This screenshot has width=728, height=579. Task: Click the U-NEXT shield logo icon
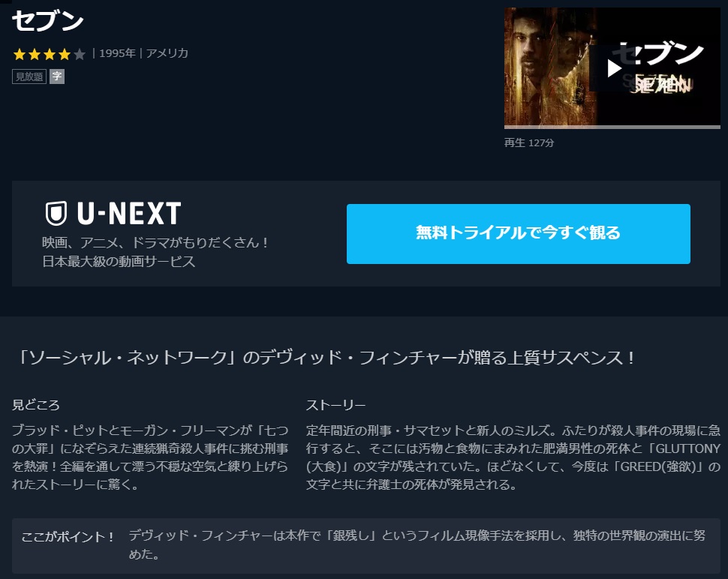click(56, 214)
